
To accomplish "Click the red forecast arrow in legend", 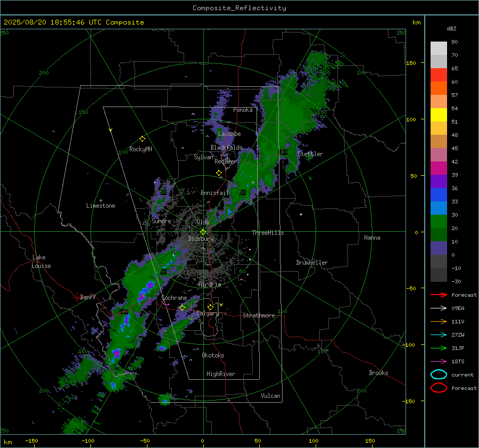I will point(439,295).
